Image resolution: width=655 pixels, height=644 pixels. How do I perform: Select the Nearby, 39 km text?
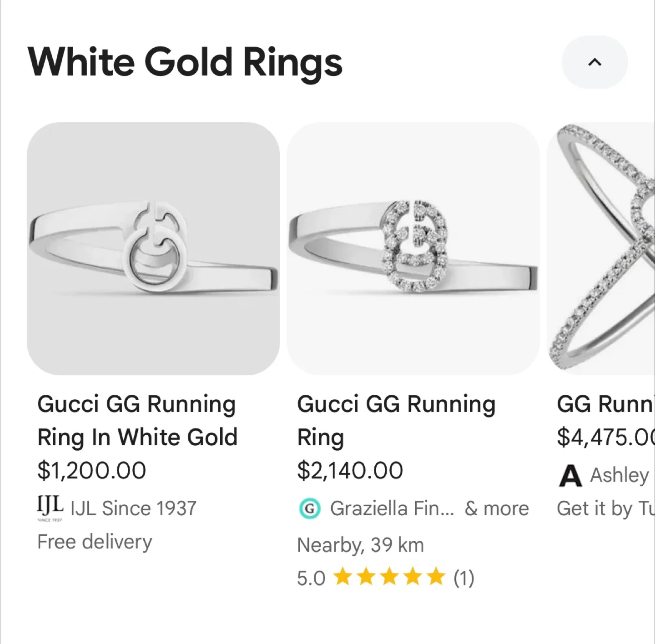[x=360, y=544]
